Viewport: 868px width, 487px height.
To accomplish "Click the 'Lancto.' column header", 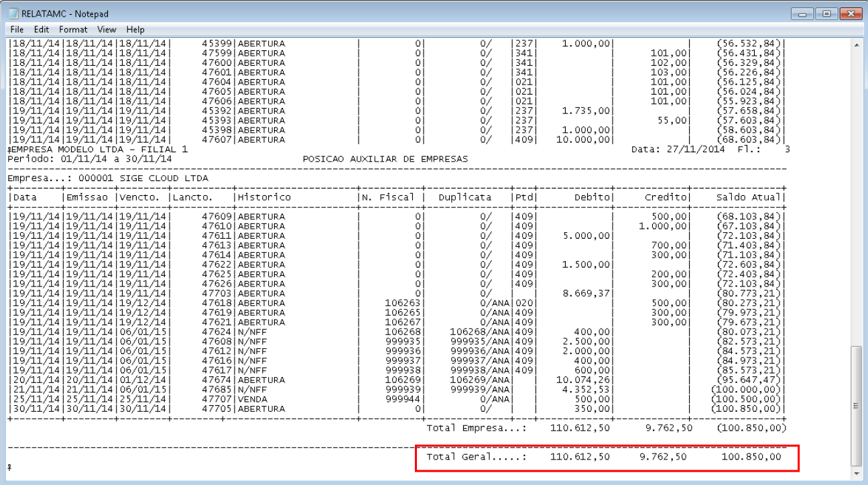I will [x=194, y=197].
